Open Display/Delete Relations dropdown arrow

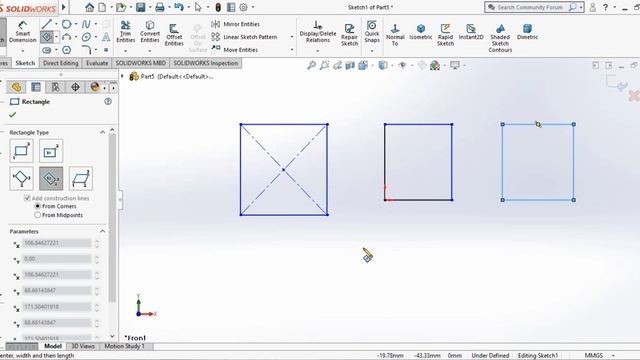tap(318, 51)
